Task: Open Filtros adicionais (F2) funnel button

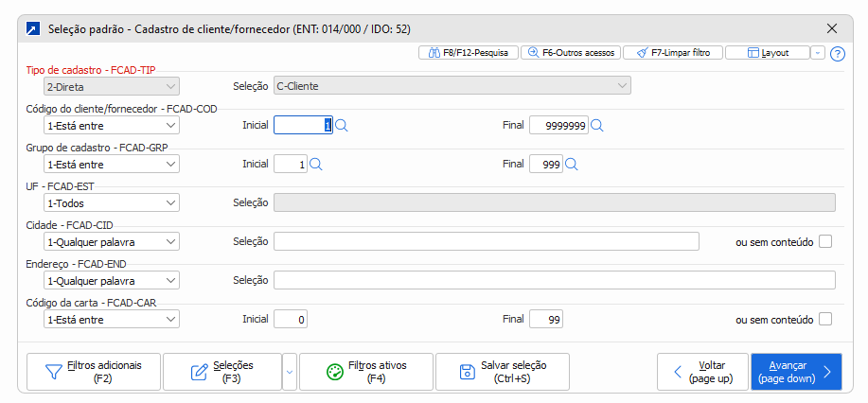Action: tap(95, 372)
